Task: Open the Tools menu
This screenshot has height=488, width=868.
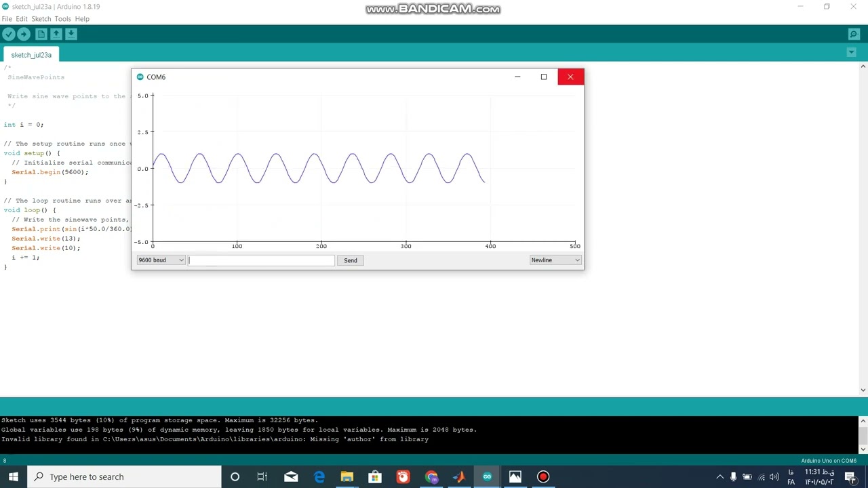Action: coord(63,19)
